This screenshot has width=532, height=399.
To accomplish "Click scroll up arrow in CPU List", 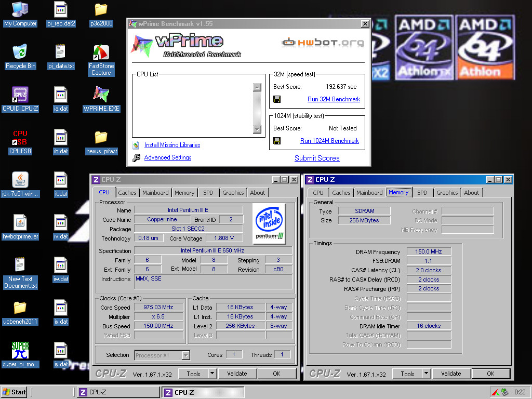I will (257, 87).
